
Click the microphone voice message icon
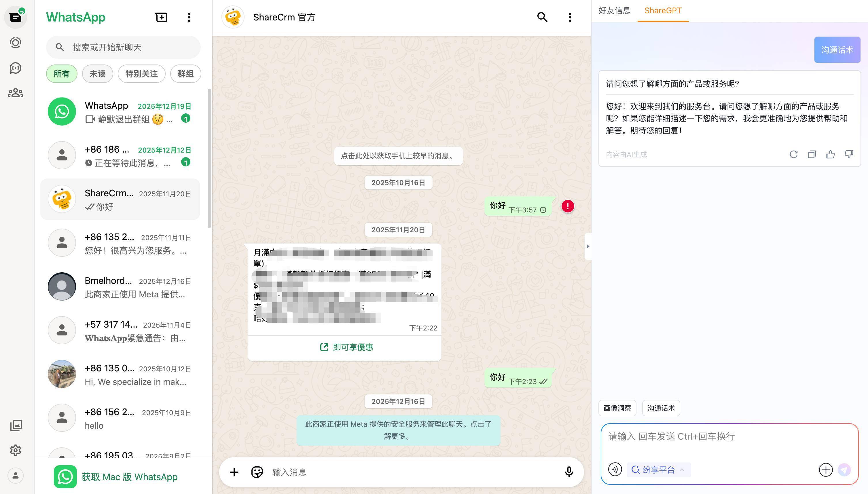569,472
